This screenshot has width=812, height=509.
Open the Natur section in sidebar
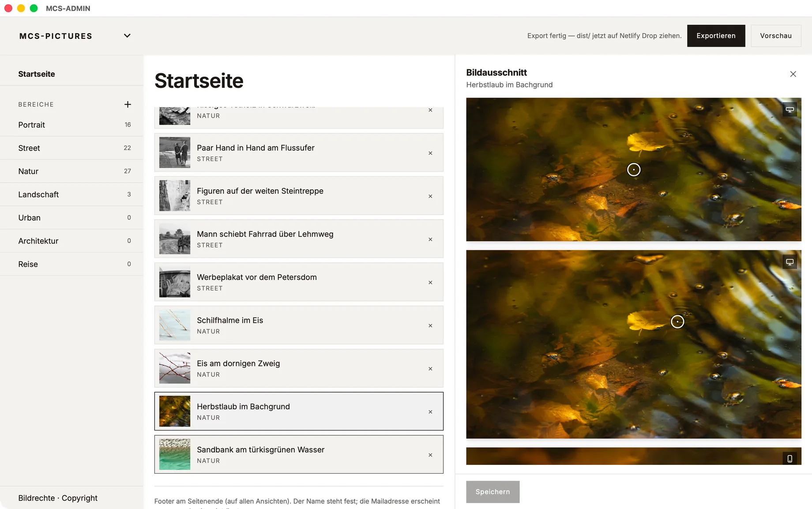(71, 171)
